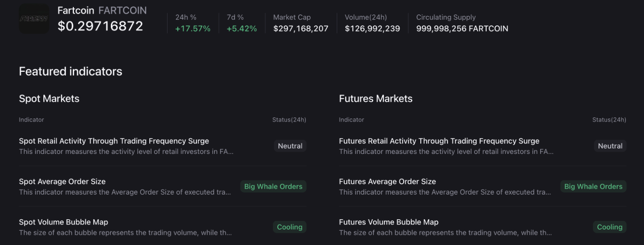Image resolution: width=644 pixels, height=245 pixels.
Task: Click the Fartcoin logo thumbnail
Action: 34,19
